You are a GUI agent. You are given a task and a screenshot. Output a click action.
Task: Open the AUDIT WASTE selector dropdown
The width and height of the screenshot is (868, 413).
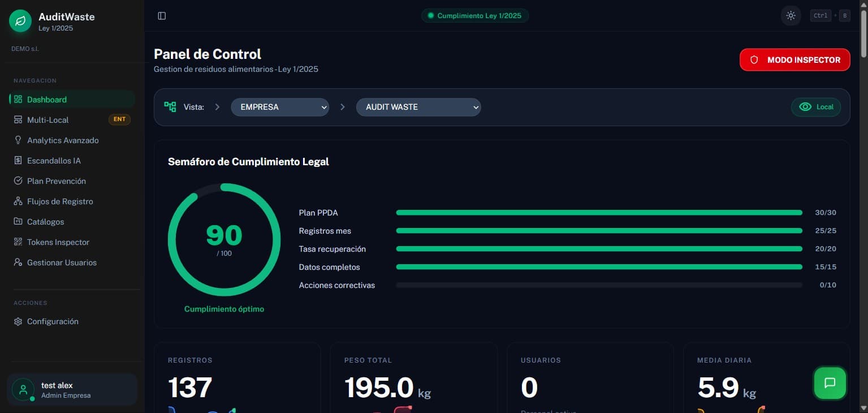(418, 107)
